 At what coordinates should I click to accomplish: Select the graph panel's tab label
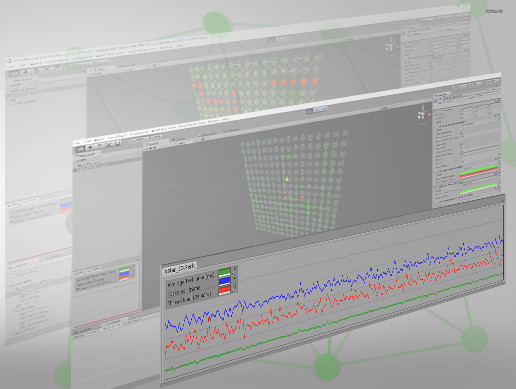(180, 267)
